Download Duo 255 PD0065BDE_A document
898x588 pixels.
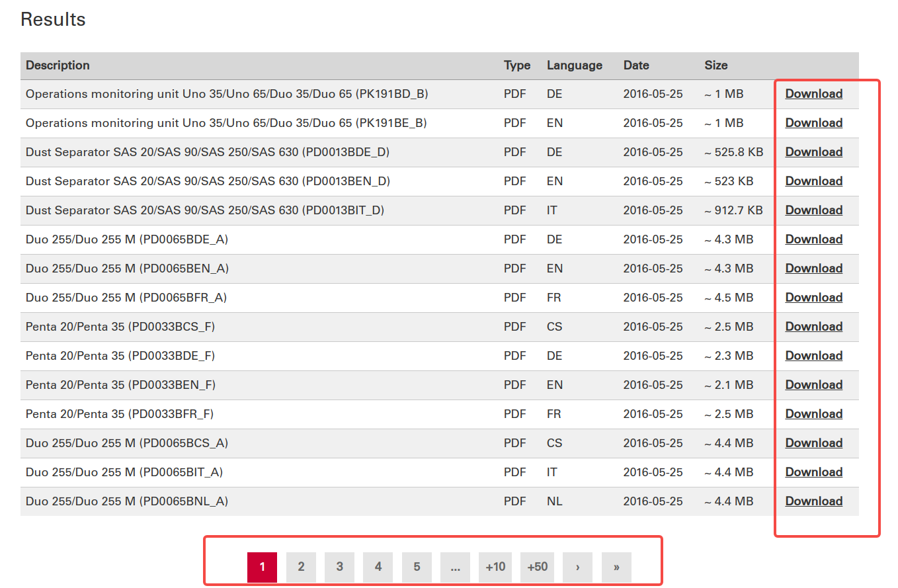[x=813, y=239]
